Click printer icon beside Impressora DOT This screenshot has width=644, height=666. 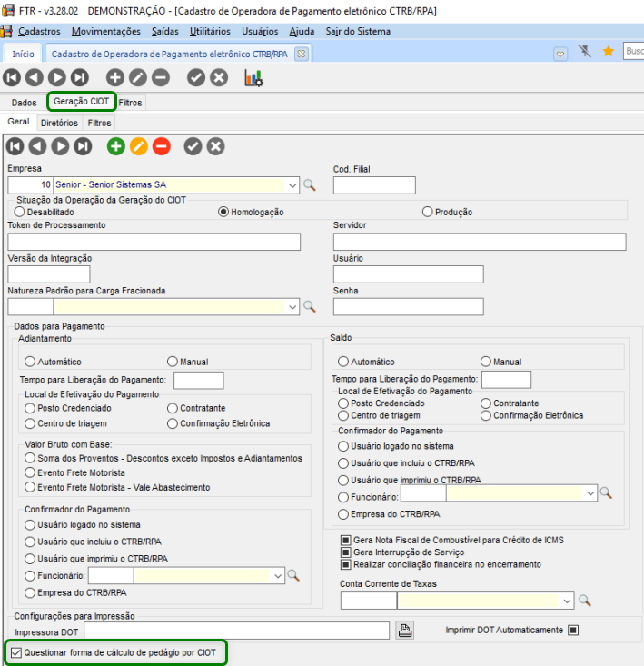(x=405, y=631)
